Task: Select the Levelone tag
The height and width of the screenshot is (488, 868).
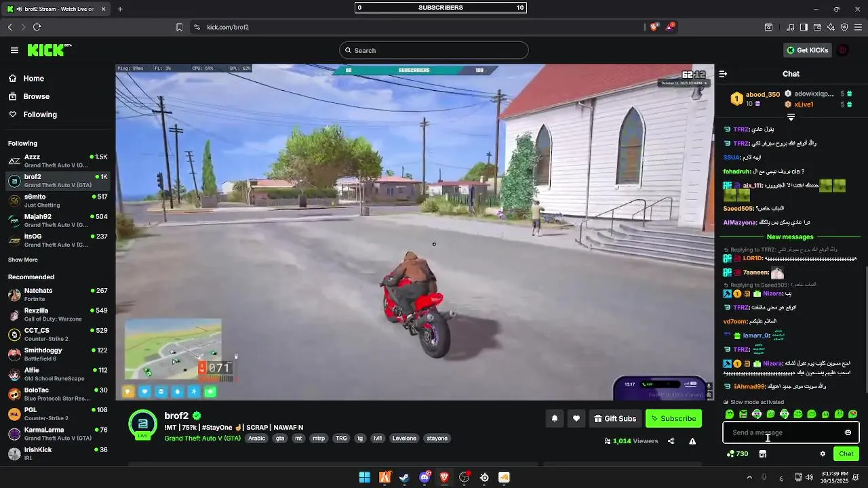Action: 404,439
